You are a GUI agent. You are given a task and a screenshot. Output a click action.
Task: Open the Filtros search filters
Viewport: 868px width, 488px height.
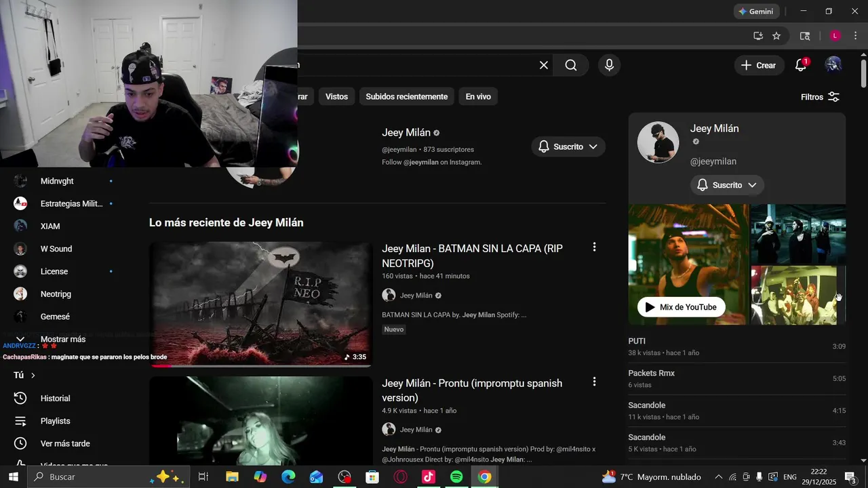point(820,97)
